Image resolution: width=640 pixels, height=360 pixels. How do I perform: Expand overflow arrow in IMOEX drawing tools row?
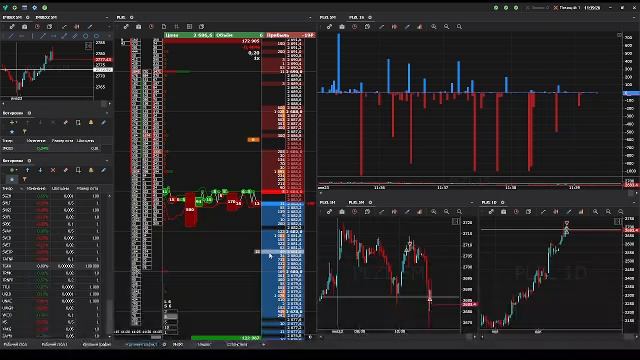point(108,36)
